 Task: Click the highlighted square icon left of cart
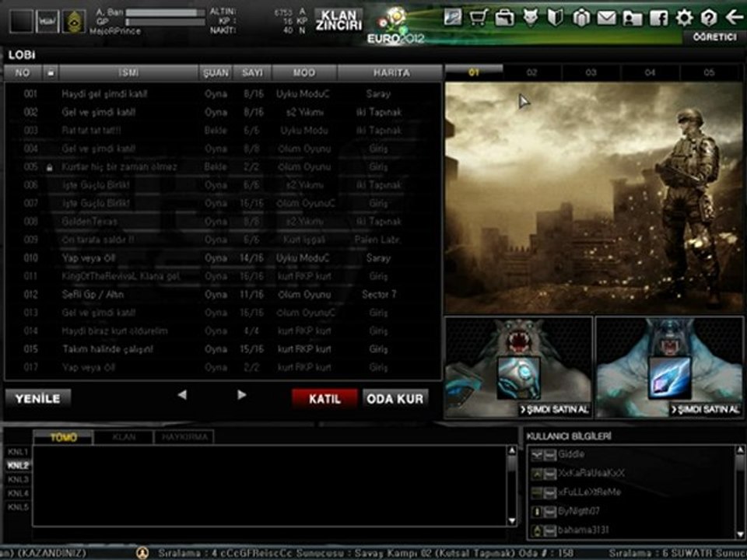pos(453,18)
